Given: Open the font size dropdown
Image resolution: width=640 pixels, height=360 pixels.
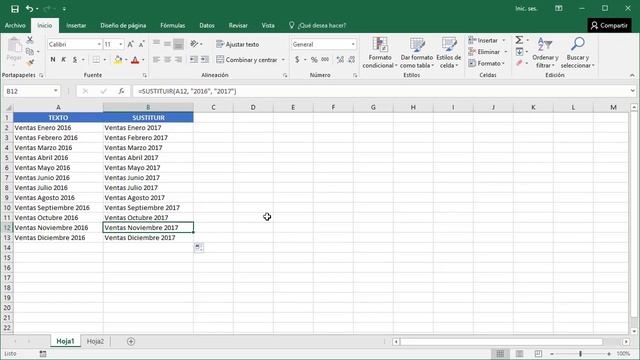Looking at the screenshot, I should click(x=121, y=44).
